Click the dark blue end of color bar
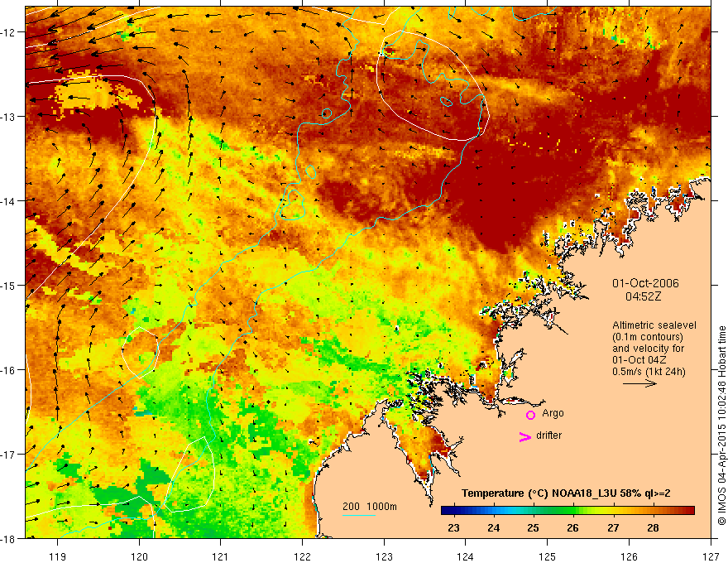This screenshot has width=728, height=563. [447, 511]
